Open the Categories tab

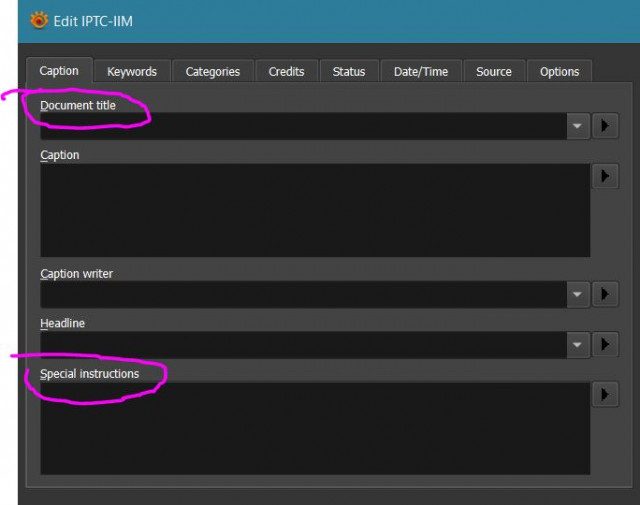click(x=213, y=71)
